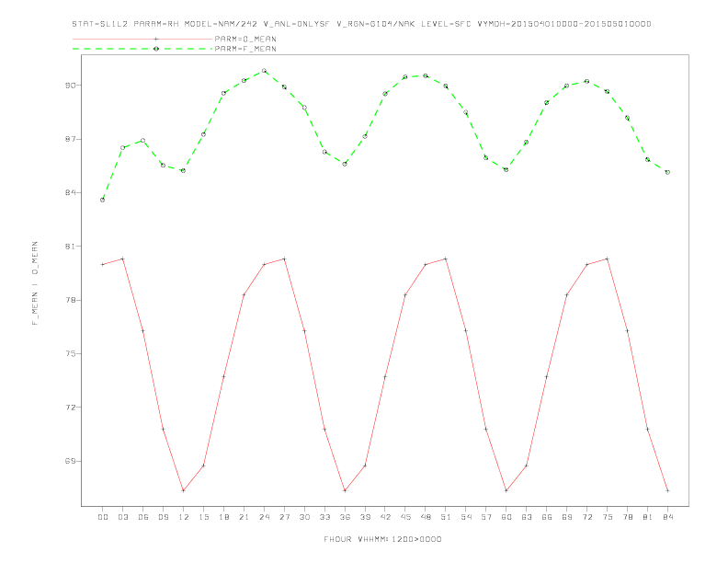Click the x-axis tick label 54
This screenshot has width=728, height=563.
(x=466, y=517)
